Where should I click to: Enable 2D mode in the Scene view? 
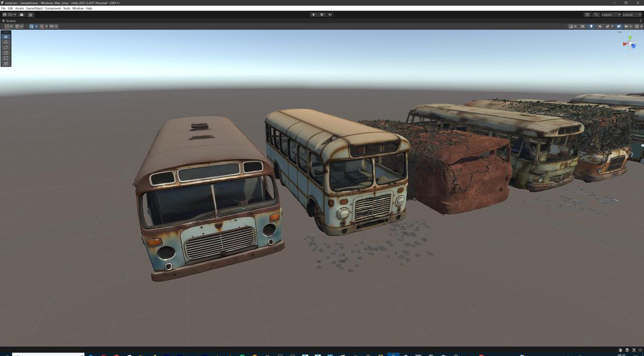583,26
